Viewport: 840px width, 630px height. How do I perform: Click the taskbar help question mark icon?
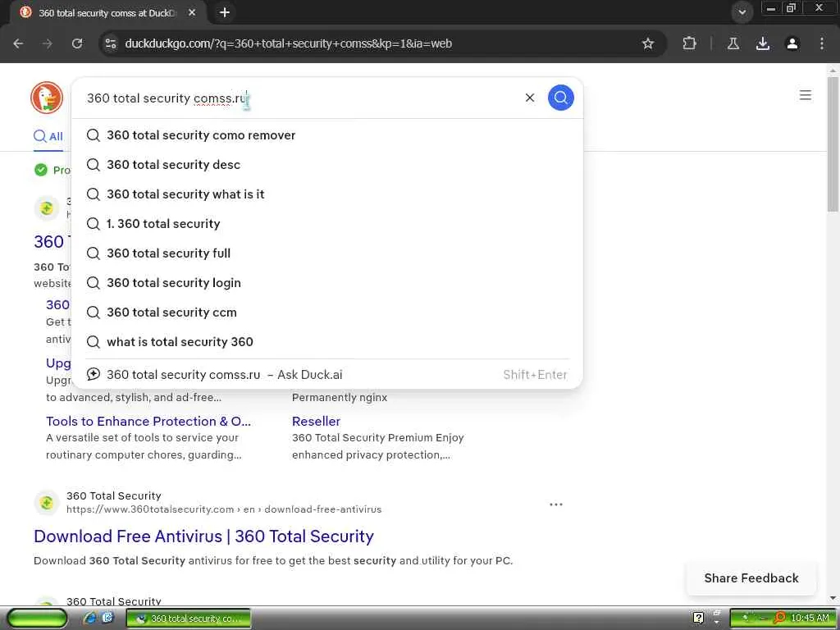[x=698, y=618]
